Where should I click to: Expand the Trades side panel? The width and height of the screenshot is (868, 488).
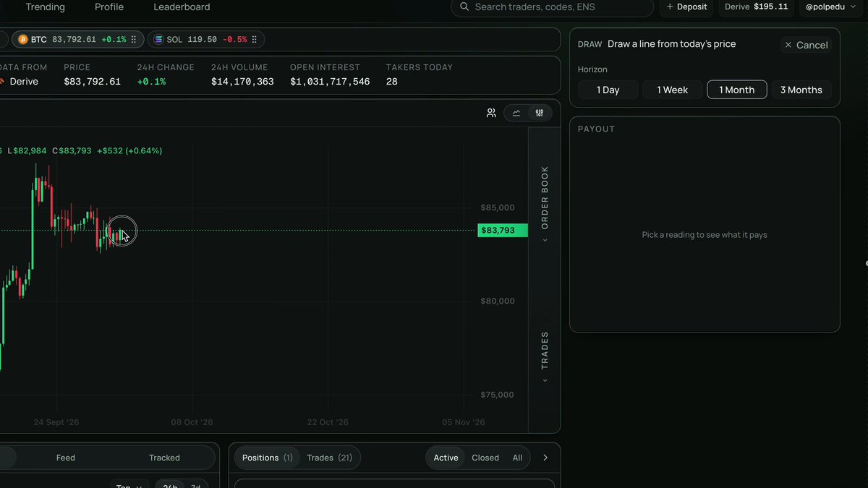(545, 357)
